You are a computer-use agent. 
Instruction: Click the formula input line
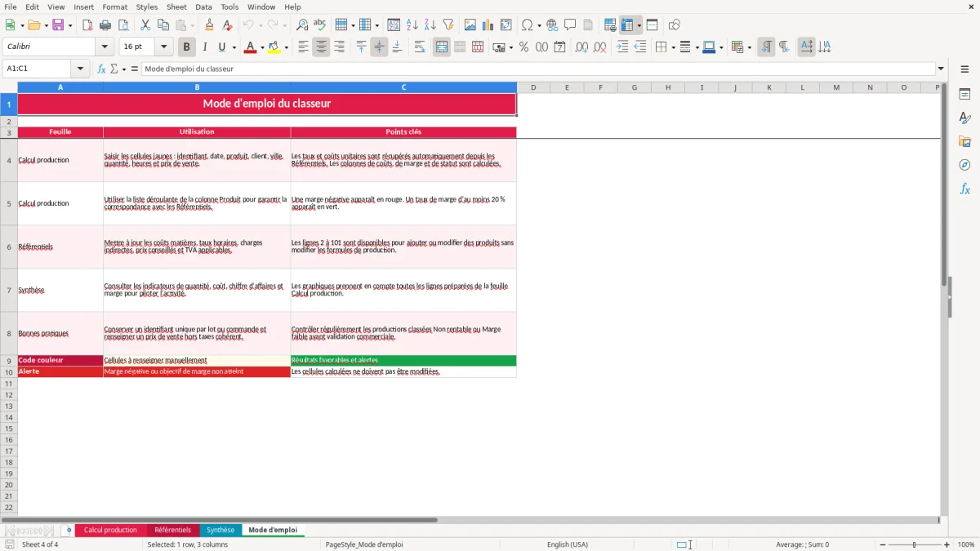point(538,69)
